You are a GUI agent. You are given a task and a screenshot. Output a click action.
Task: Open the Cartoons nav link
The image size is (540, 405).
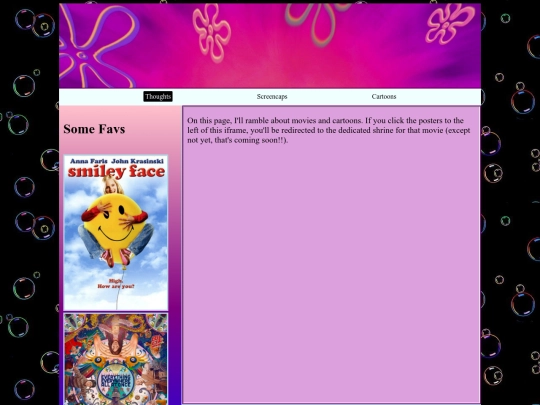384,97
